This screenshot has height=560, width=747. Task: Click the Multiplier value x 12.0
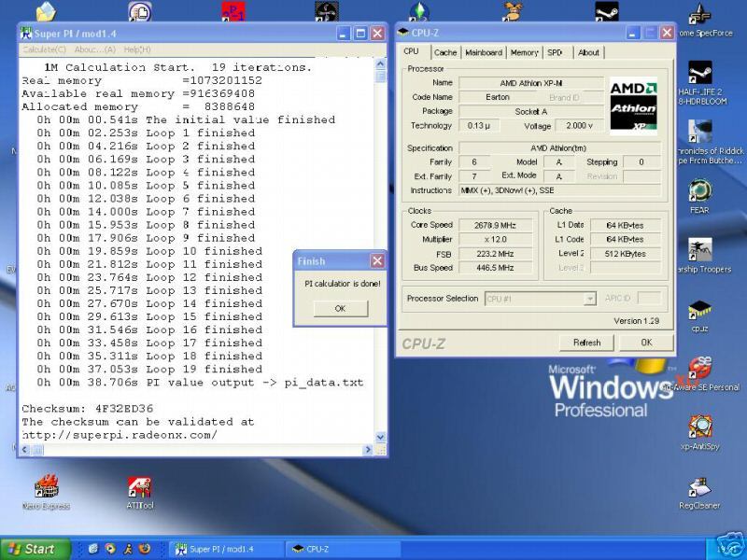point(495,239)
